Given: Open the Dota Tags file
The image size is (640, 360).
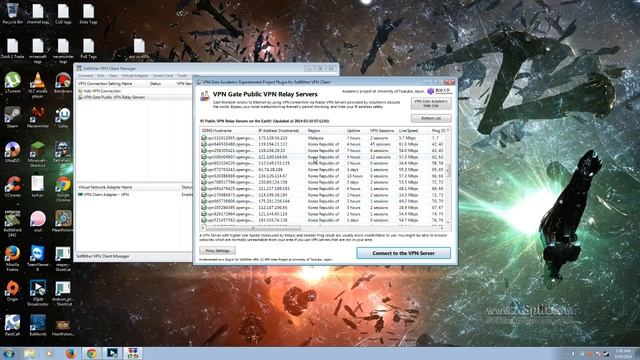Looking at the screenshot, I should pos(88,13).
